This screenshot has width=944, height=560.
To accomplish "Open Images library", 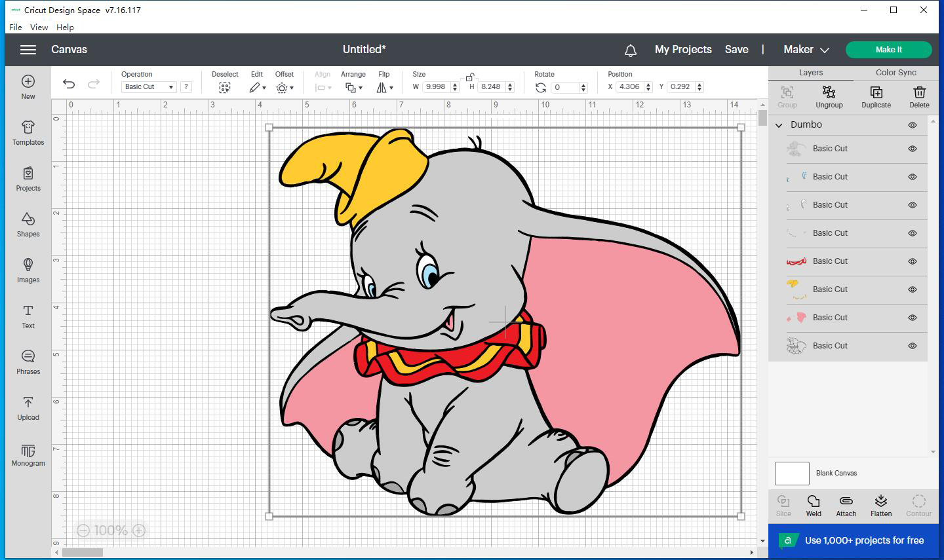I will pos(28,271).
